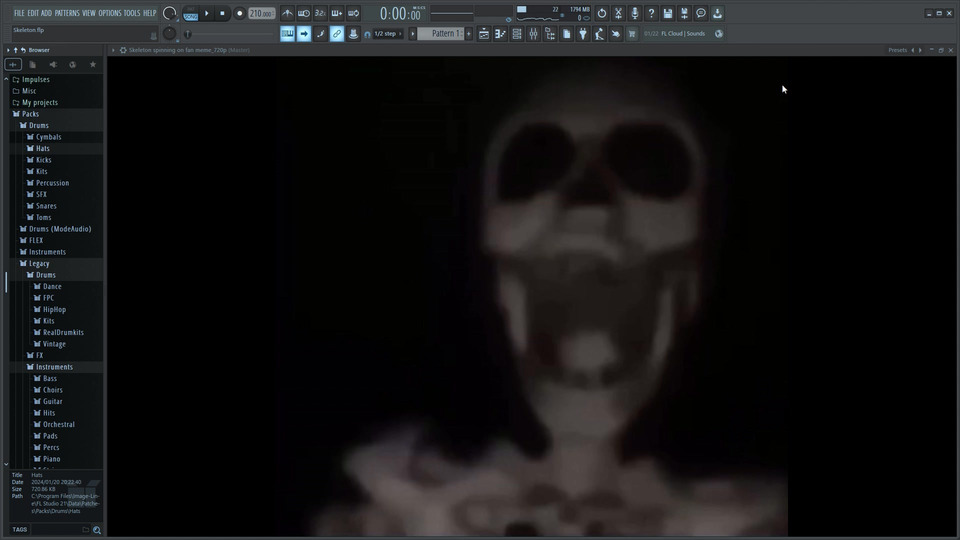Click FL Cloud | Sounds label
Viewport: 960px width, 540px height.
(x=682, y=34)
